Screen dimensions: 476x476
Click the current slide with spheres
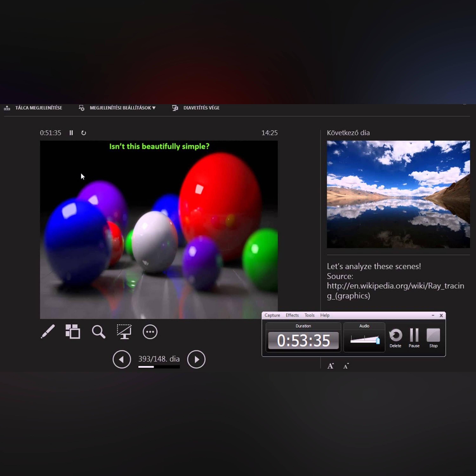(x=159, y=230)
